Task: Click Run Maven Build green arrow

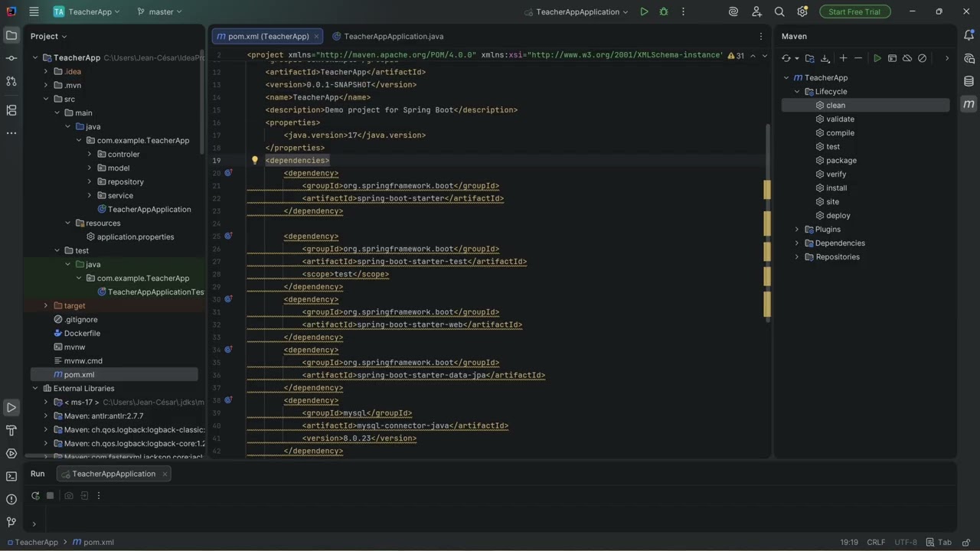Action: click(x=877, y=58)
